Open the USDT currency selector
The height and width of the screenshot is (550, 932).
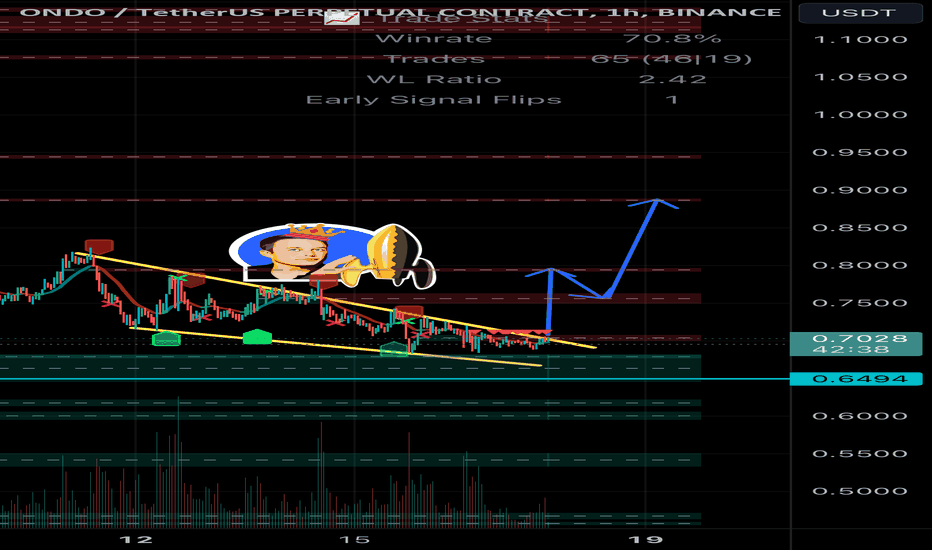tap(859, 12)
